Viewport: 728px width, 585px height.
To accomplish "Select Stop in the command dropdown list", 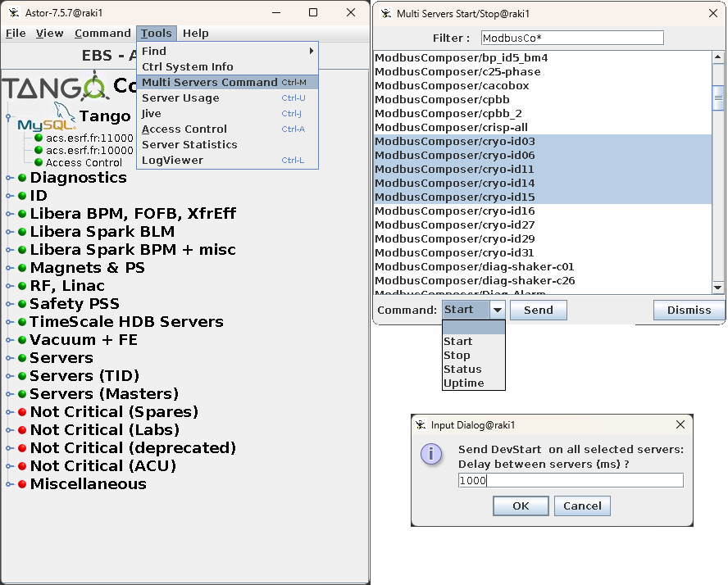I will (474, 356).
